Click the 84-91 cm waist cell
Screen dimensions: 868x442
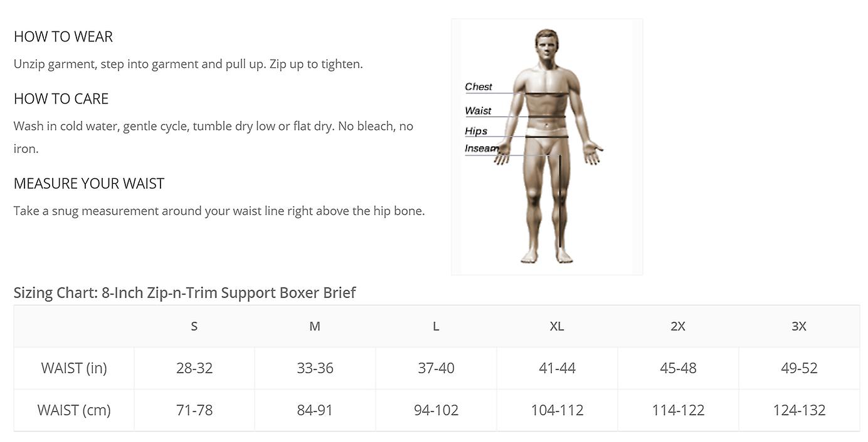315,410
